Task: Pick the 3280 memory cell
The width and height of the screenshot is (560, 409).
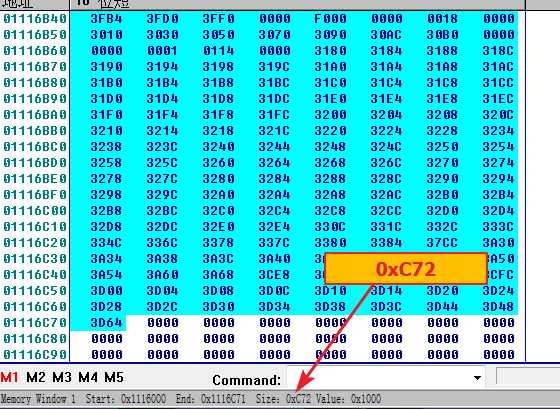Action: pos(219,179)
